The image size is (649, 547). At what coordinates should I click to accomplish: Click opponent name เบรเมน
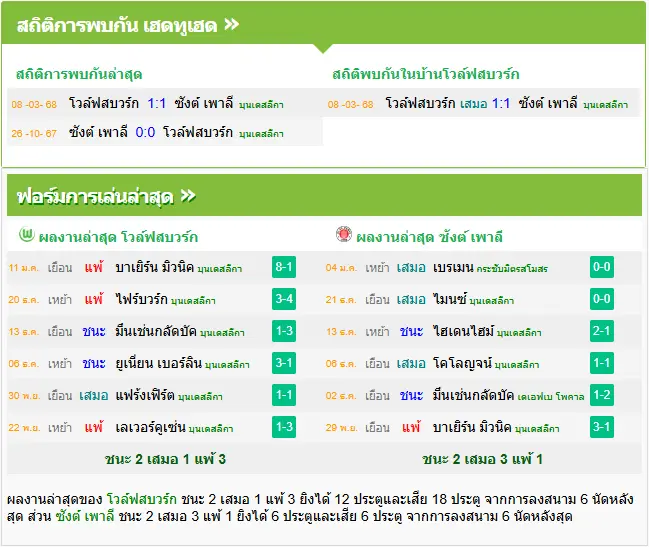[453, 268]
